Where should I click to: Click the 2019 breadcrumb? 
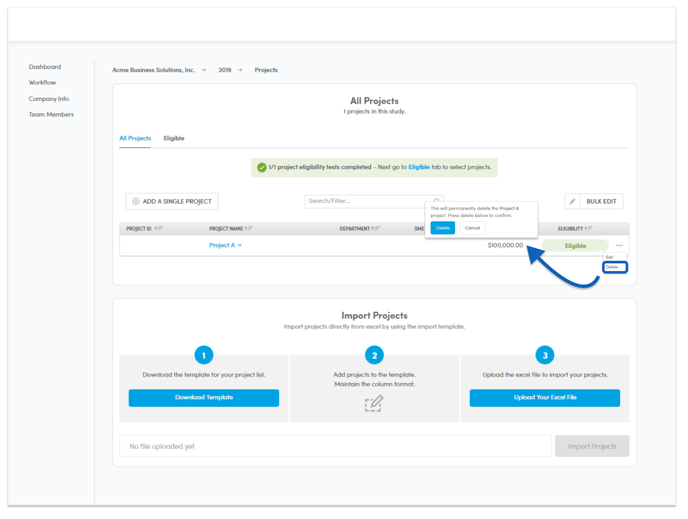pyautogui.click(x=225, y=70)
